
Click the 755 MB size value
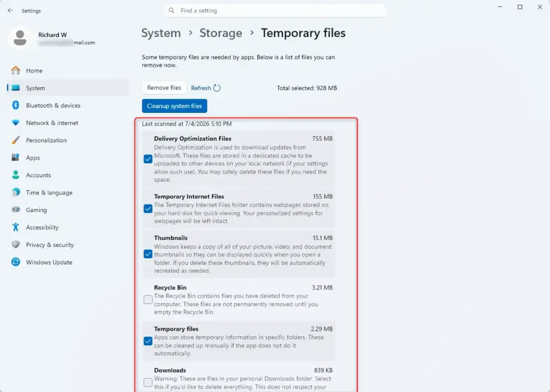322,139
